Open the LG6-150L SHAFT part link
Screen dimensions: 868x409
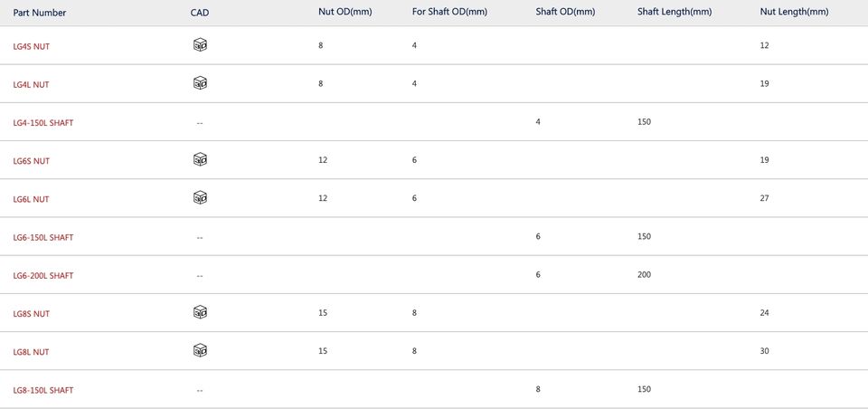coord(43,238)
